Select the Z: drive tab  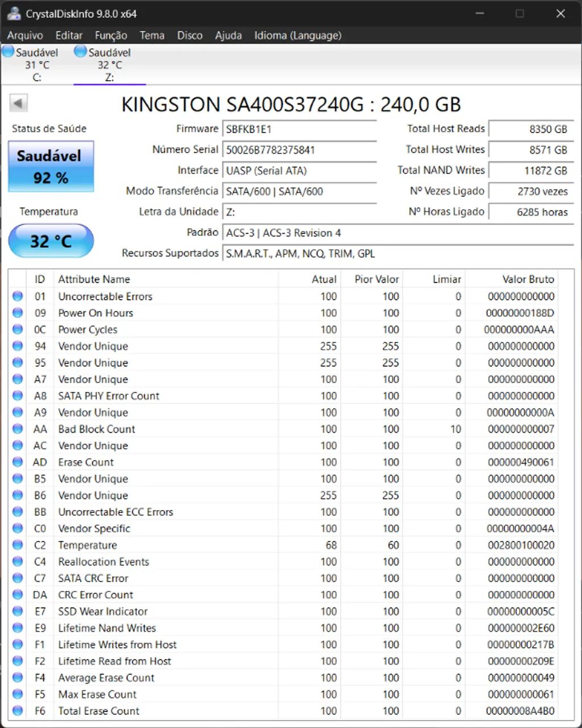109,63
